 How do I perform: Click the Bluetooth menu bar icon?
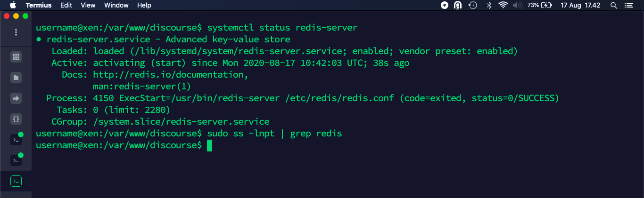[x=489, y=6]
